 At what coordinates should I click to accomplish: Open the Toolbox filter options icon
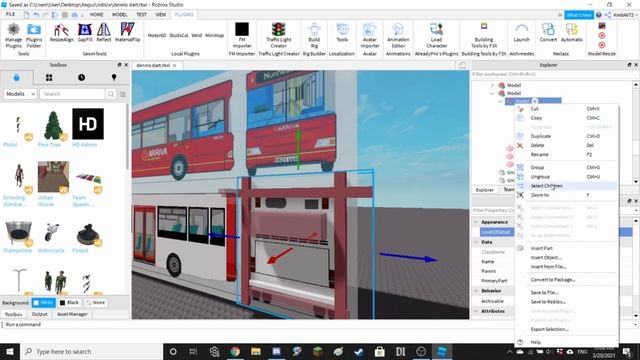(122, 94)
